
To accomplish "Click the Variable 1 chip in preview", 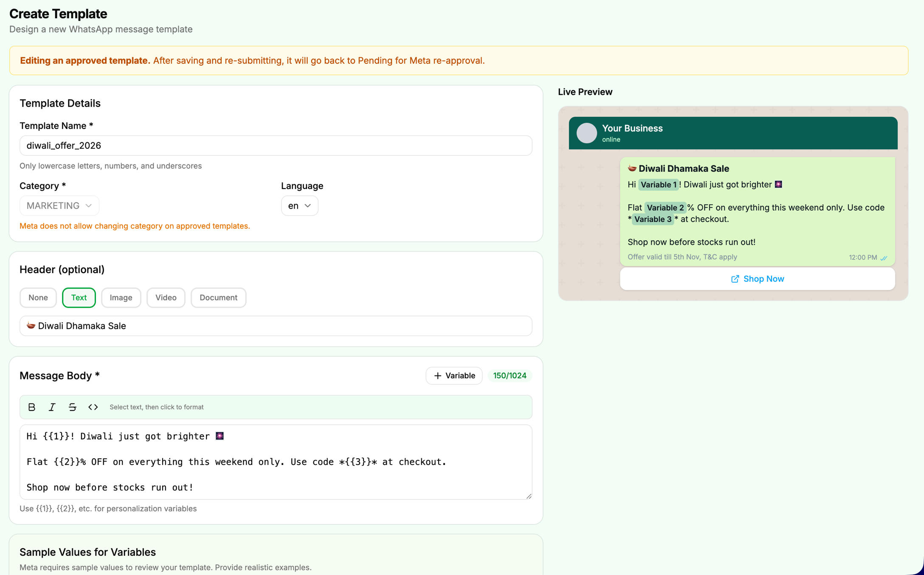I will pos(659,184).
